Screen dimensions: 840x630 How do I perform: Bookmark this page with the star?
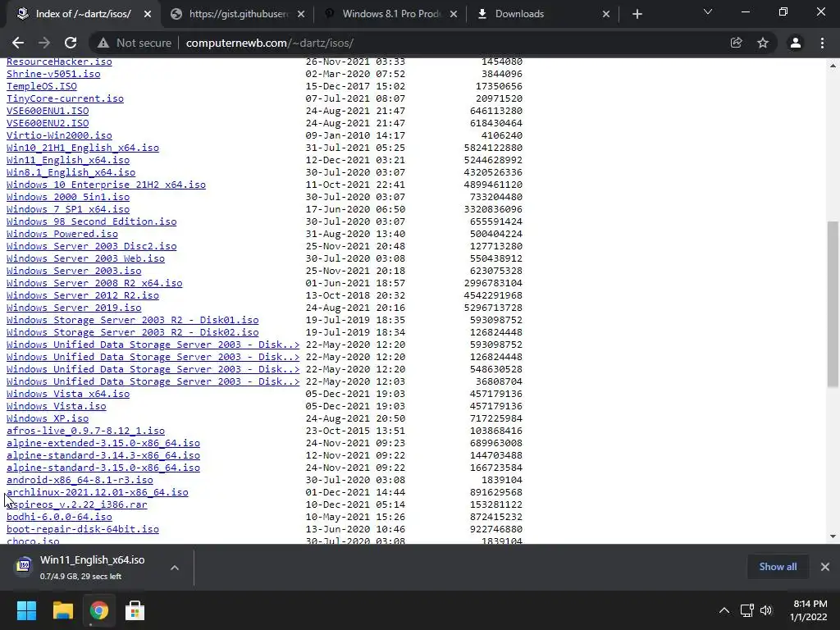tap(763, 43)
